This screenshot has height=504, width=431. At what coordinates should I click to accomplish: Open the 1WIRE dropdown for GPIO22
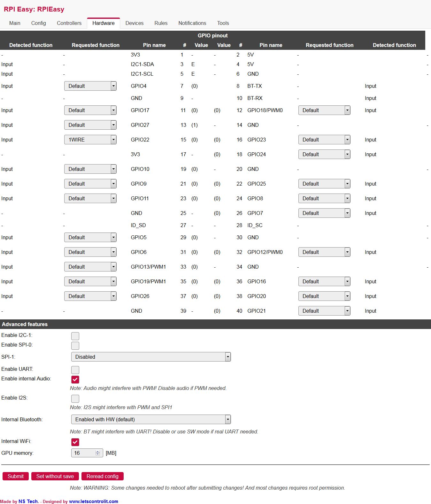(90, 140)
